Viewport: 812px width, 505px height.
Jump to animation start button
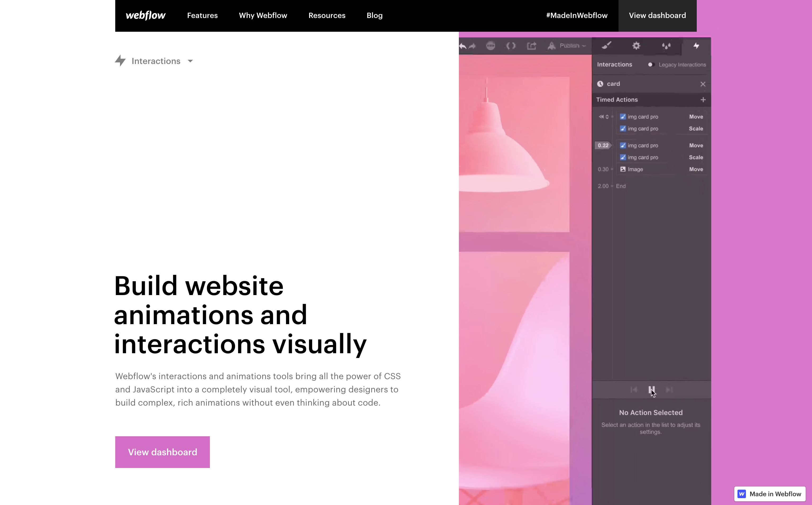pos(634,390)
